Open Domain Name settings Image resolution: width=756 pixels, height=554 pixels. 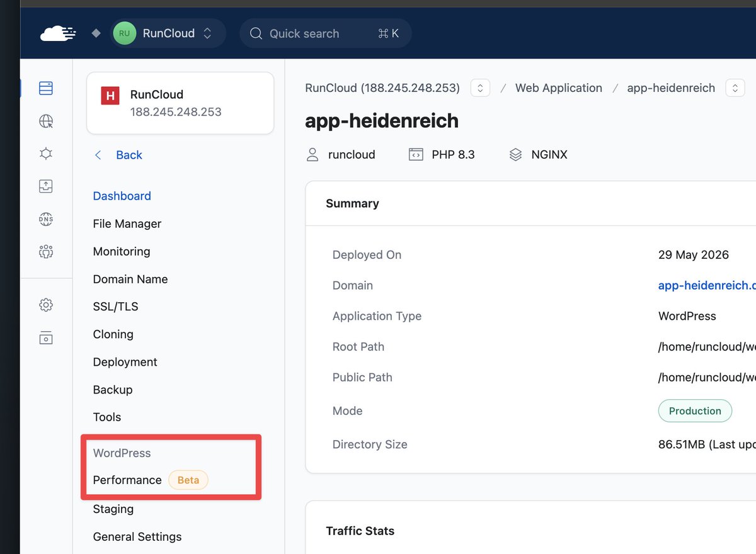point(130,279)
